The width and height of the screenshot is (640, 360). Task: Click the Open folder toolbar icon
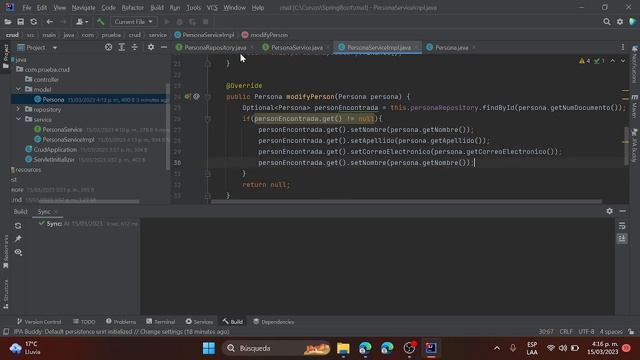[x=7, y=22]
